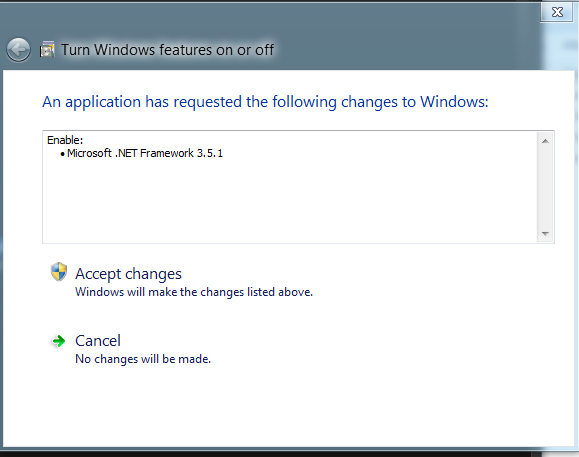Viewport: 579px width, 457px height.
Task: Click empty area inside changes list box
Action: (290, 201)
